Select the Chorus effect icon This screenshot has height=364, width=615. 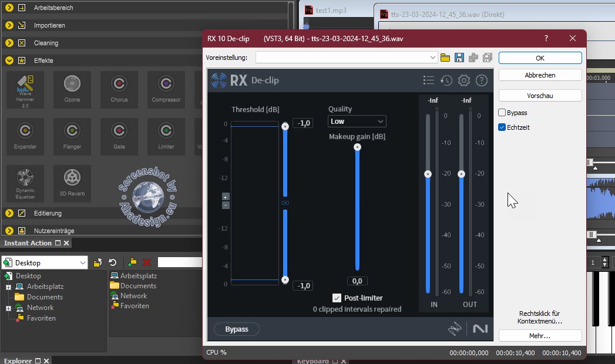(119, 90)
